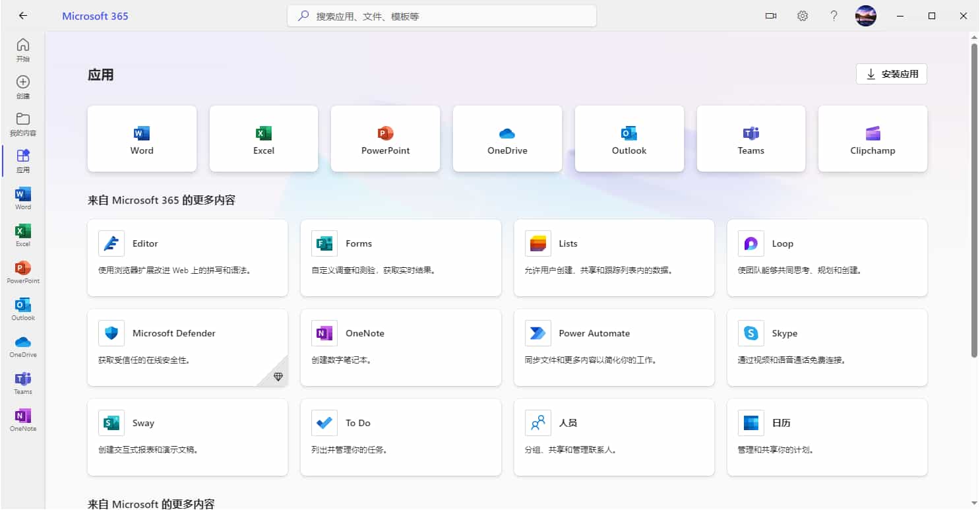Click the Microsoft Defender shield icon
Image resolution: width=980 pixels, height=510 pixels.
(111, 333)
